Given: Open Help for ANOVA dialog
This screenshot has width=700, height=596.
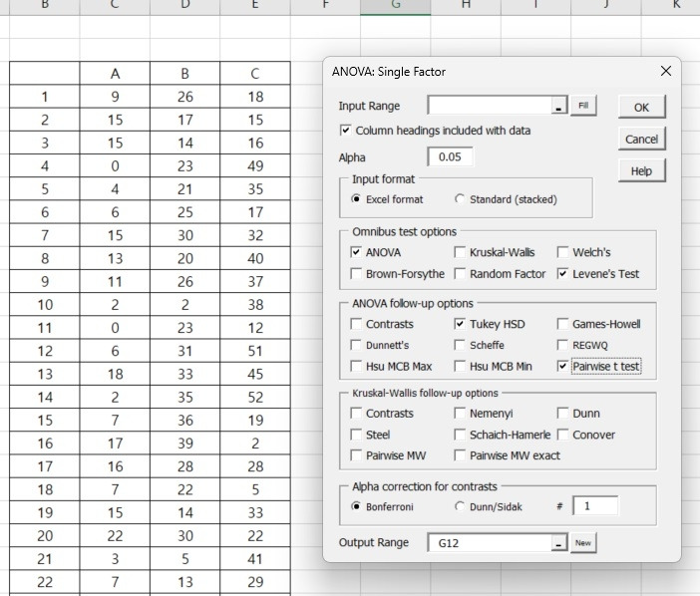Looking at the screenshot, I should pyautogui.click(x=641, y=170).
